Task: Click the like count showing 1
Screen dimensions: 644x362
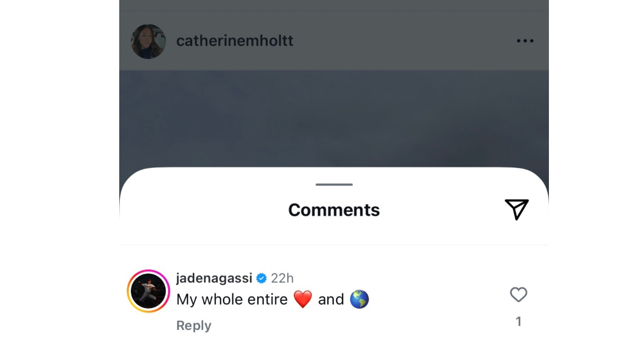Action: click(519, 321)
